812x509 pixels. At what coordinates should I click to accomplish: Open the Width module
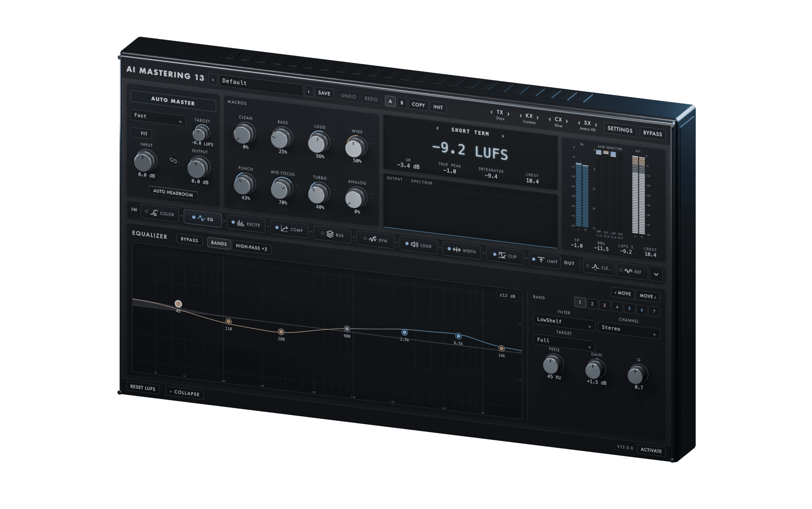click(x=462, y=250)
